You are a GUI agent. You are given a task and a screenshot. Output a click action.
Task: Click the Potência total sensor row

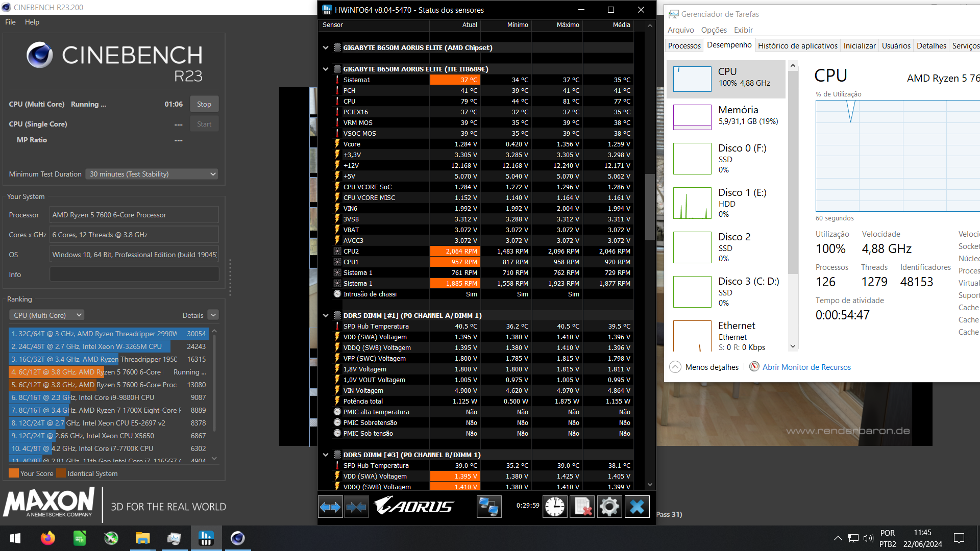click(483, 401)
